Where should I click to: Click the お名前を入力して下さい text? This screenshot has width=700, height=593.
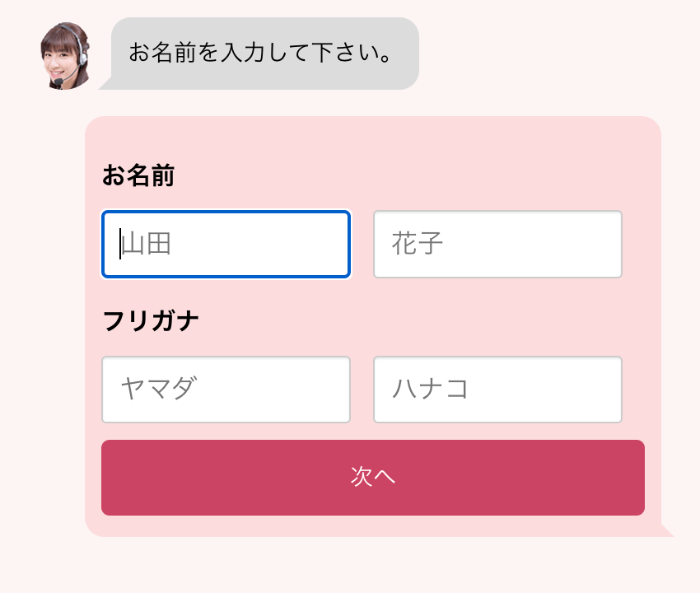click(259, 54)
